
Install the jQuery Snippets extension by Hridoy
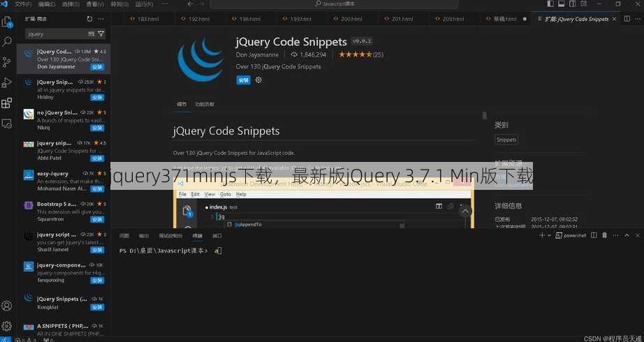[x=97, y=98]
